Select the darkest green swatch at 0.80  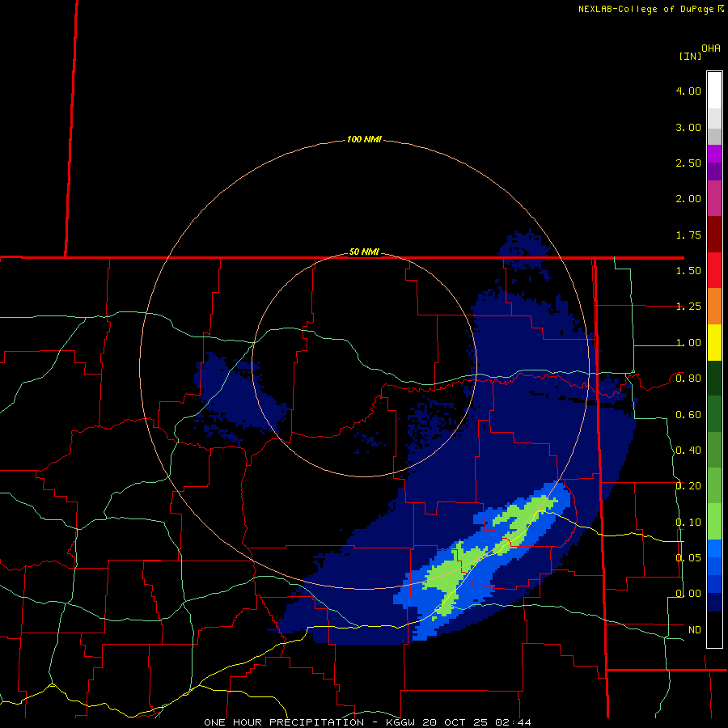pyautogui.click(x=714, y=378)
